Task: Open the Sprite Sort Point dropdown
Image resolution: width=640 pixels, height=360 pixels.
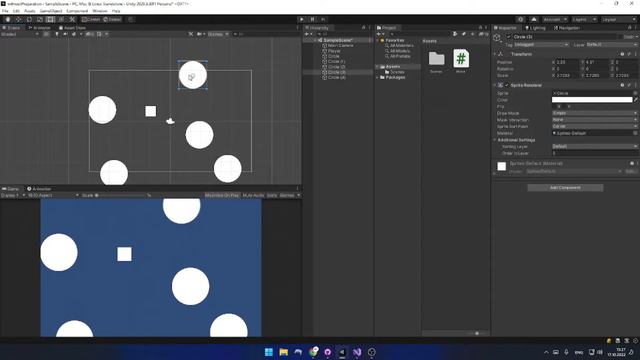Action: tap(595, 127)
